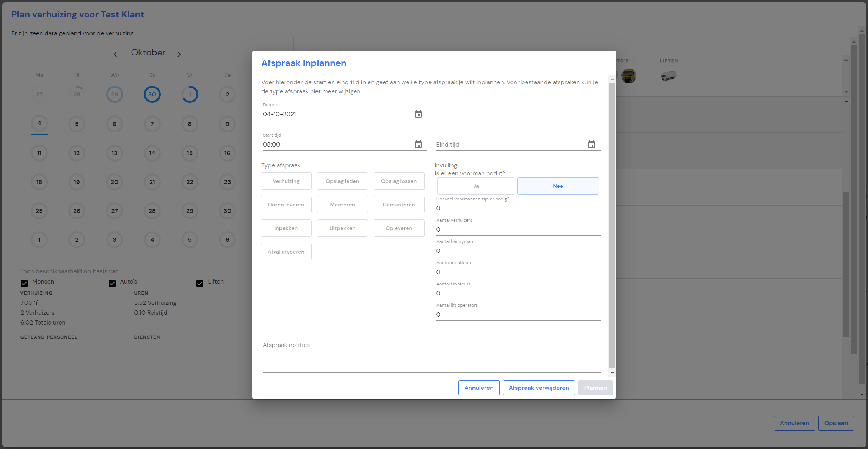
Task: Open the Datum calendar picker icon
Action: pos(418,114)
